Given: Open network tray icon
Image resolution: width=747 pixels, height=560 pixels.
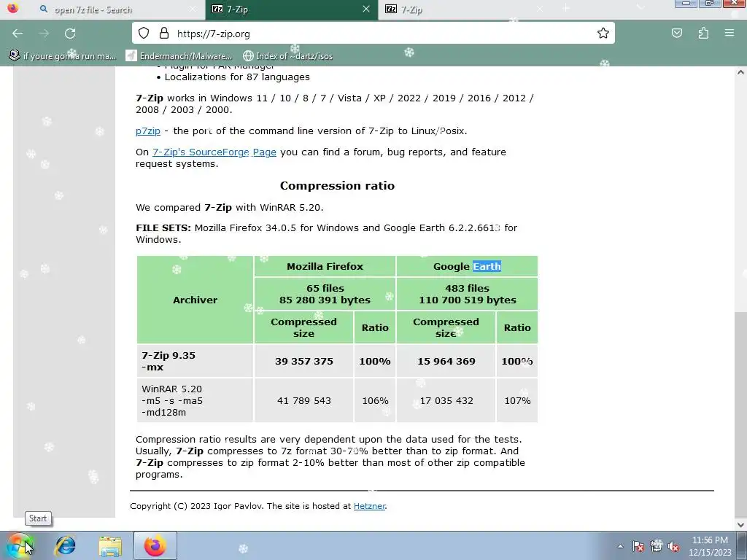Looking at the screenshot, I should click(656, 545).
